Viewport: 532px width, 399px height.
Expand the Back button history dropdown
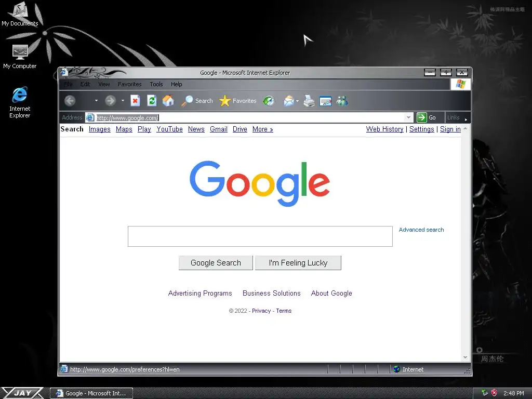tap(96, 101)
